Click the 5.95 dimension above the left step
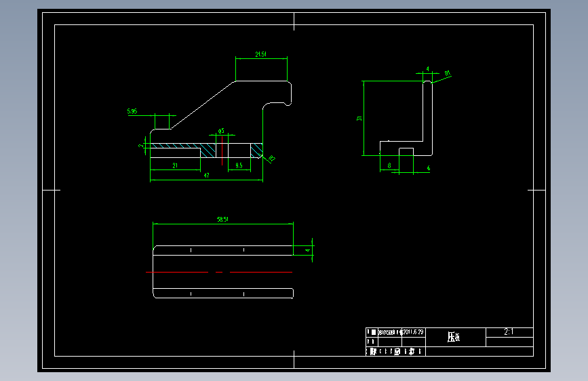This screenshot has height=381, width=588. click(x=132, y=111)
